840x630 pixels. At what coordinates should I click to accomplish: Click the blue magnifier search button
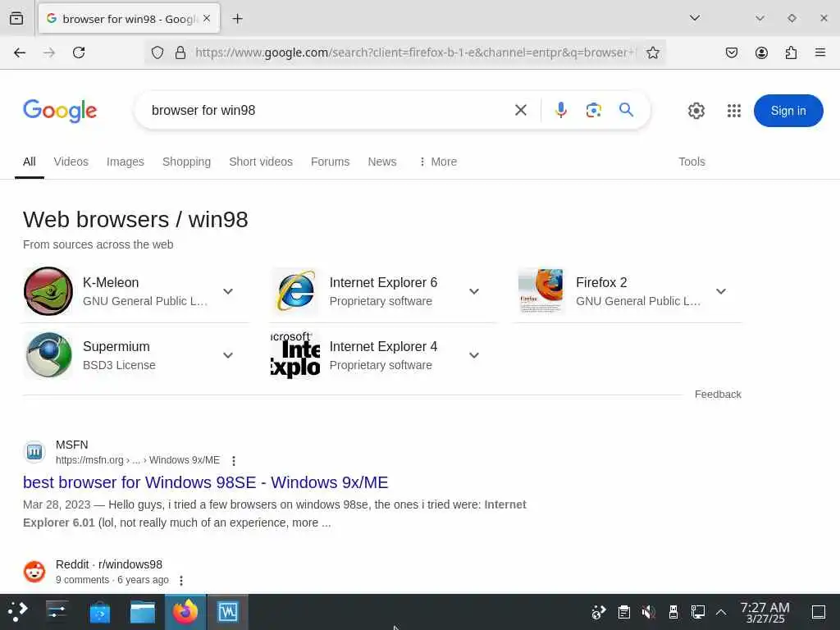tap(626, 110)
